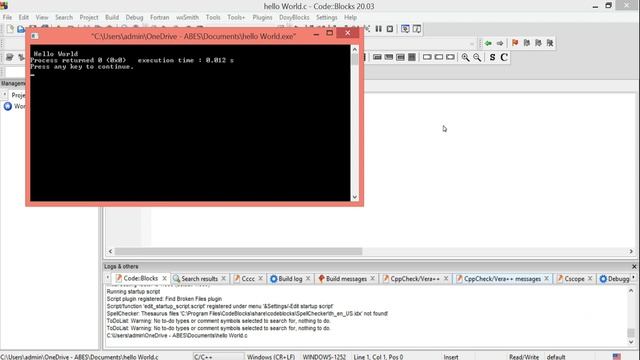This screenshot has height=360, width=640.
Task: Close the Code::Blocks log tab
Action: 164,278
